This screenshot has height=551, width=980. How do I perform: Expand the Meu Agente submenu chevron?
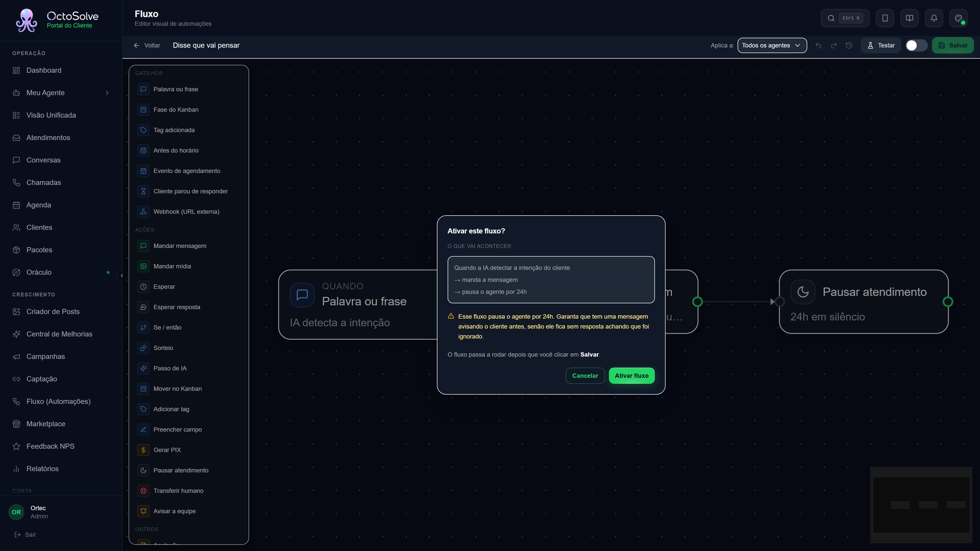click(107, 93)
